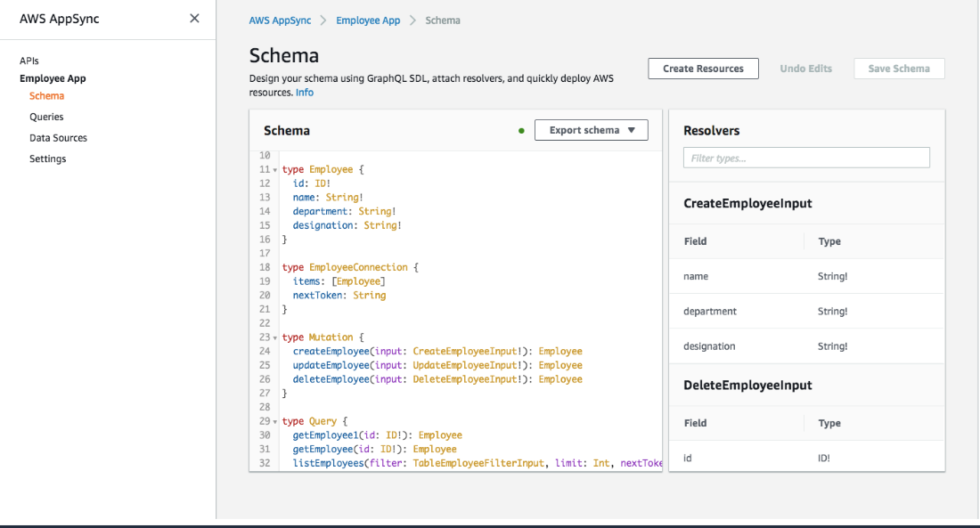Click the designation: String! code line

(x=347, y=225)
